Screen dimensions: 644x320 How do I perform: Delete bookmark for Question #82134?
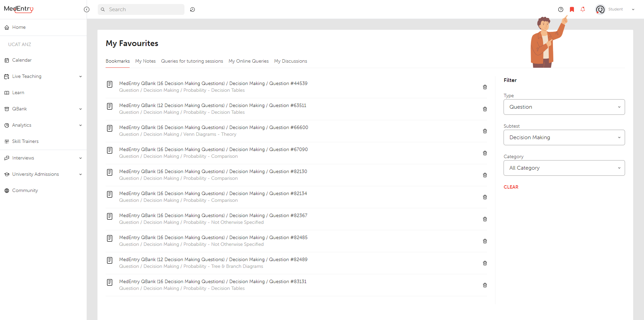tap(485, 197)
